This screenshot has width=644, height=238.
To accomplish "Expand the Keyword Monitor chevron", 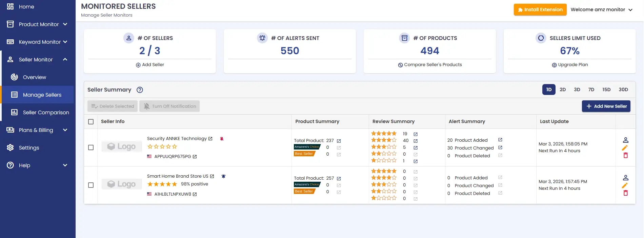I will 65,42.
